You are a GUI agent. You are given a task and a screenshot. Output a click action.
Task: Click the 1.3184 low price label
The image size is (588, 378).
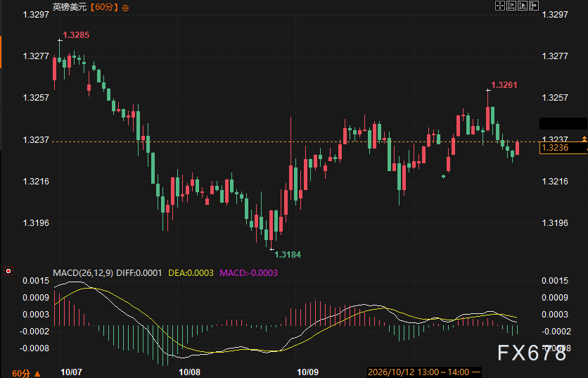click(288, 255)
